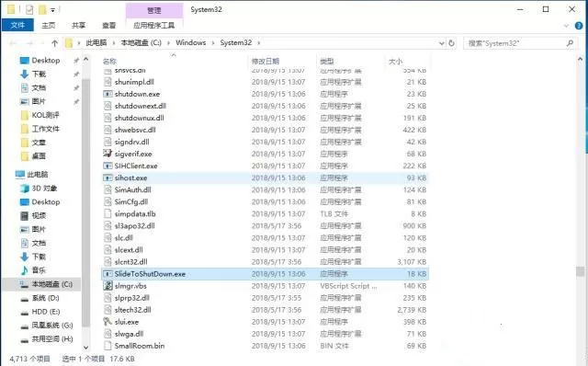This screenshot has height=366, width=588.
Task: Open the chevron after System32 in path
Action: (259, 43)
